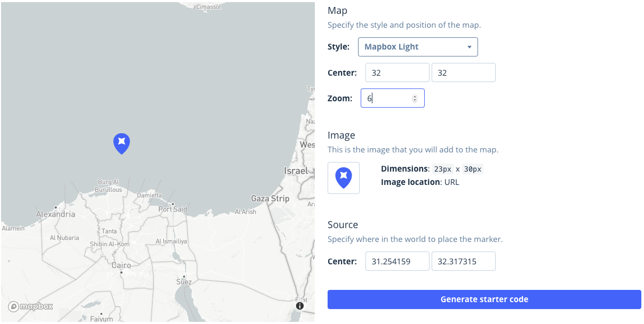Select the map center latitude field
The width and height of the screenshot is (644, 324).
[397, 72]
